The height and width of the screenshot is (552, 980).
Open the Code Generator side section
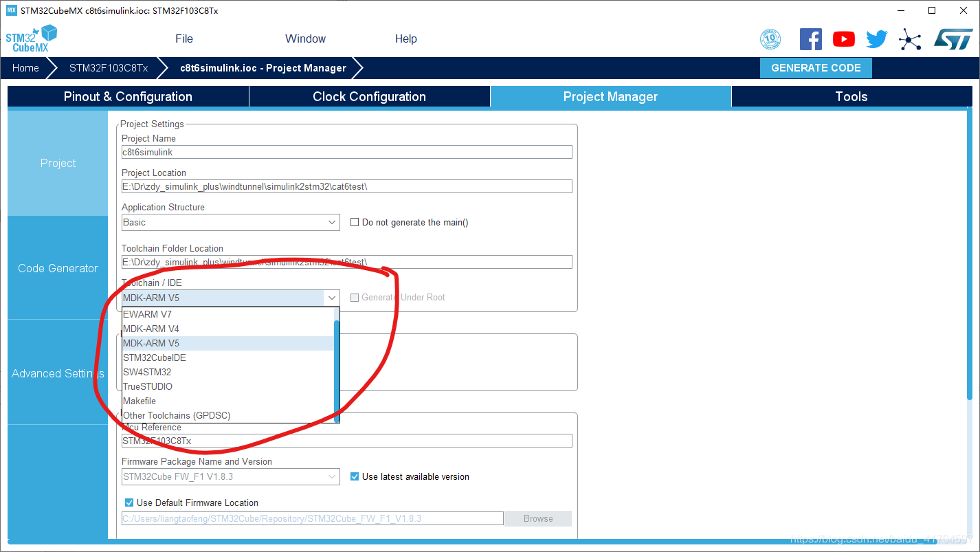pyautogui.click(x=58, y=268)
